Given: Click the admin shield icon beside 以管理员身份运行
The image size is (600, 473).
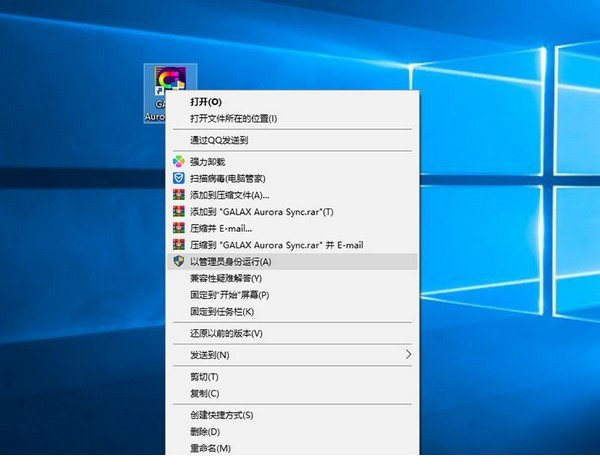Looking at the screenshot, I should pyautogui.click(x=178, y=261).
